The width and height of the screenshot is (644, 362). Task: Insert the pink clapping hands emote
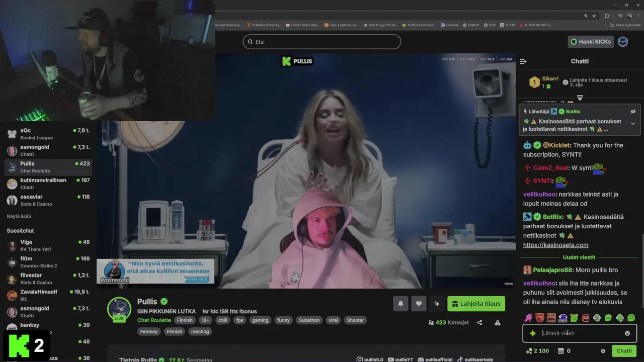pos(528,318)
